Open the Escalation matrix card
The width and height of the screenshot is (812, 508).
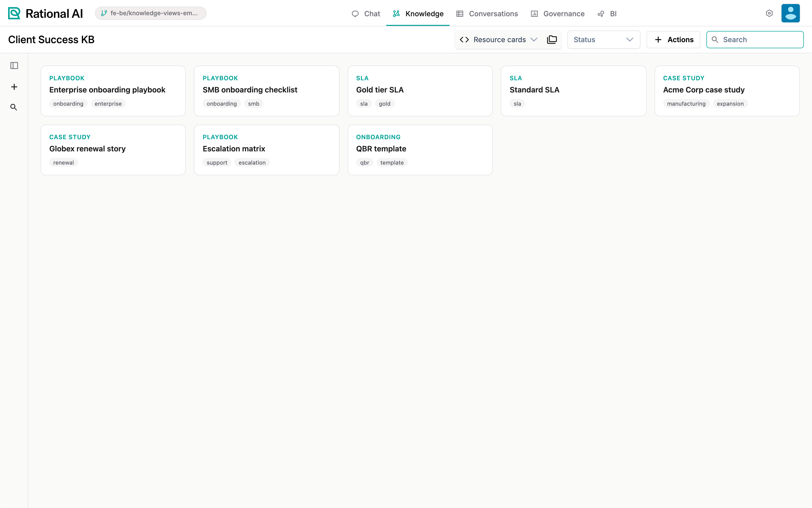(266, 150)
